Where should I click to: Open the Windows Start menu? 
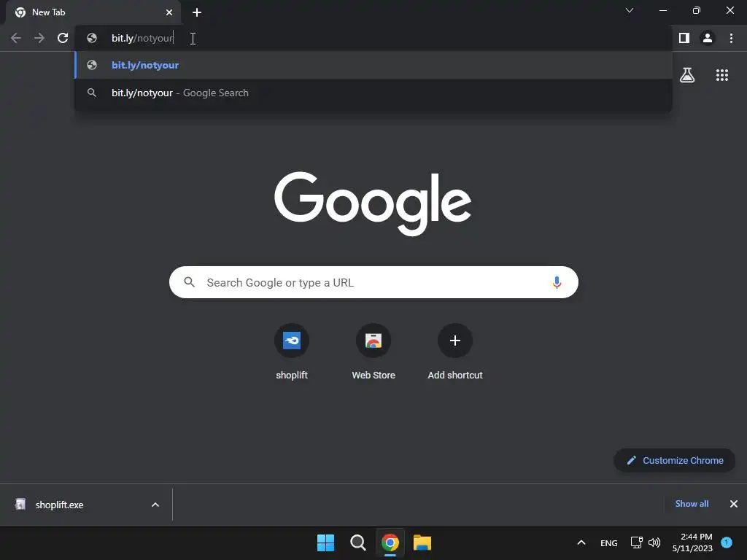click(326, 542)
